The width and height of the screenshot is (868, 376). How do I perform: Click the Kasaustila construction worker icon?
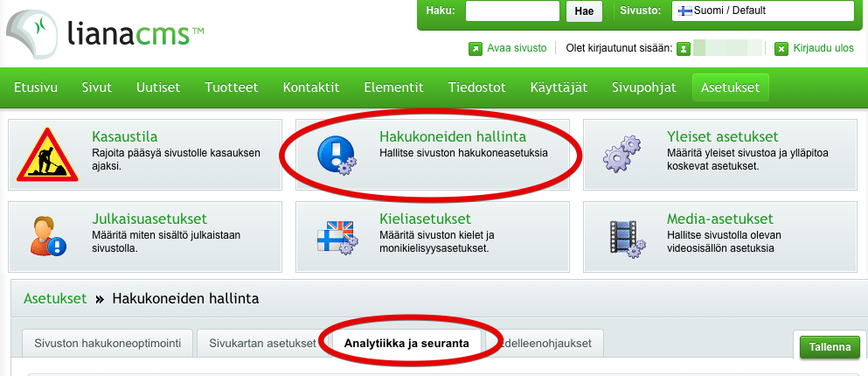click(46, 155)
